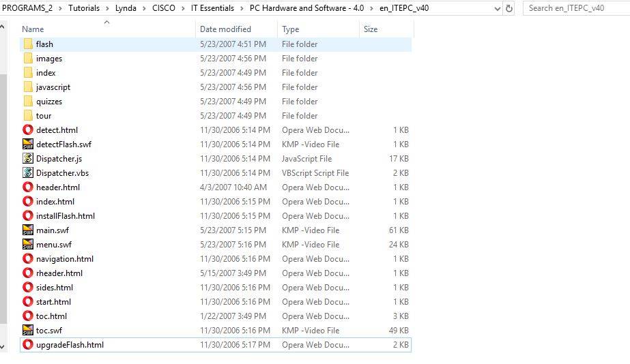Click Opera icon of index.html

click(28, 202)
